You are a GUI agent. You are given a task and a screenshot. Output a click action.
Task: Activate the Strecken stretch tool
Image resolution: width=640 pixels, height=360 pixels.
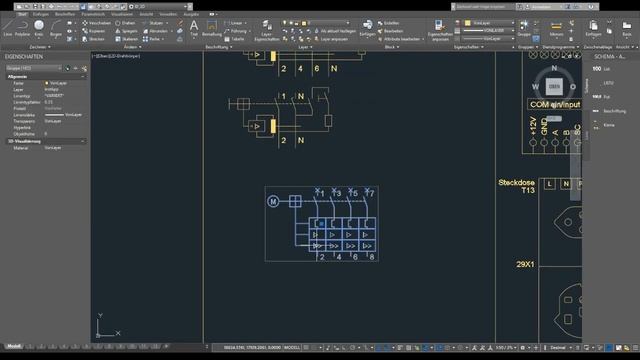(93, 39)
